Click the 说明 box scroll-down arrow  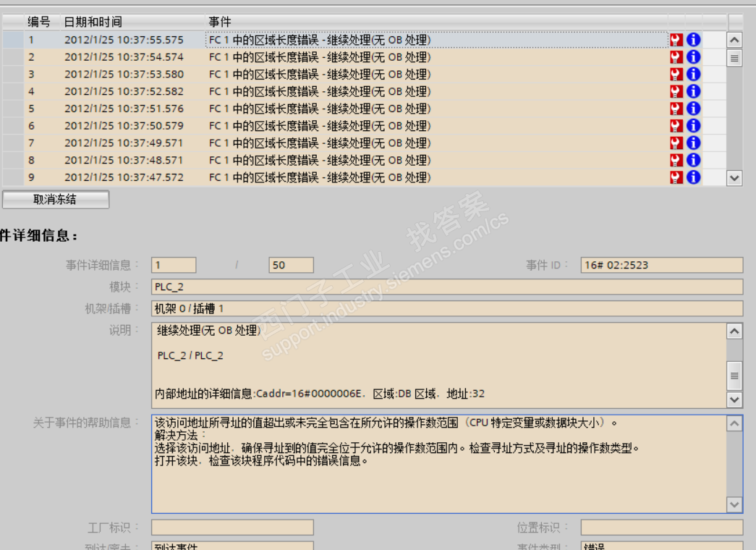(734, 399)
